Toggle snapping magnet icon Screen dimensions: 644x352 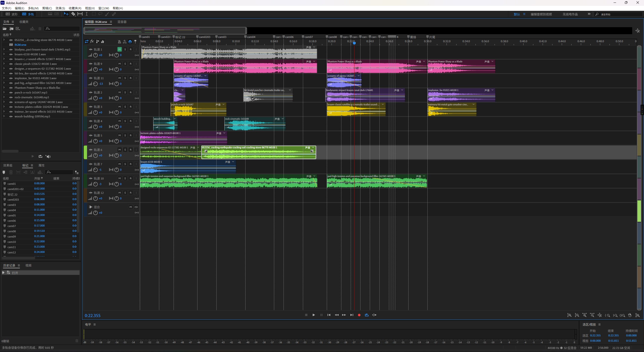click(x=130, y=42)
